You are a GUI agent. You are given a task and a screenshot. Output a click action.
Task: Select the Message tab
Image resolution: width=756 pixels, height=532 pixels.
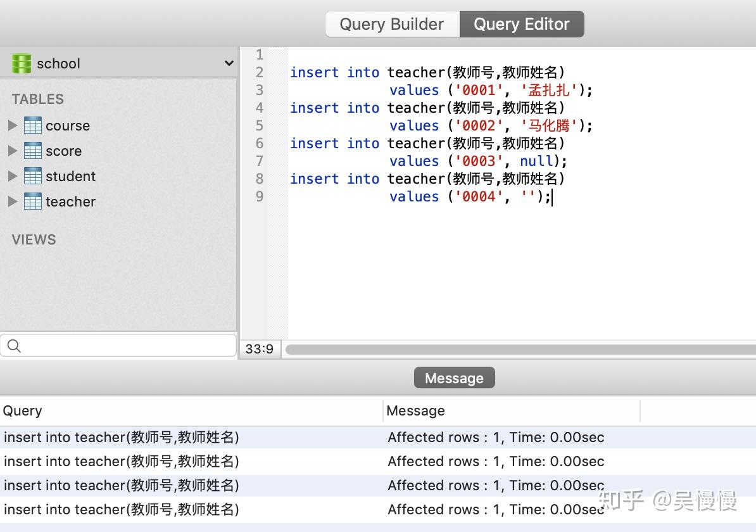[x=454, y=377]
